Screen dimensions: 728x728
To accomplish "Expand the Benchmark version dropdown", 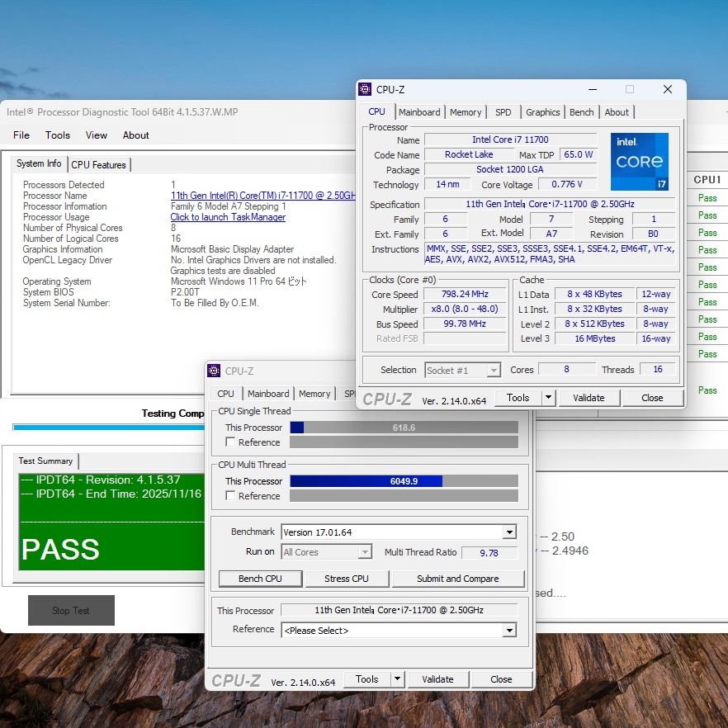I will point(509,532).
